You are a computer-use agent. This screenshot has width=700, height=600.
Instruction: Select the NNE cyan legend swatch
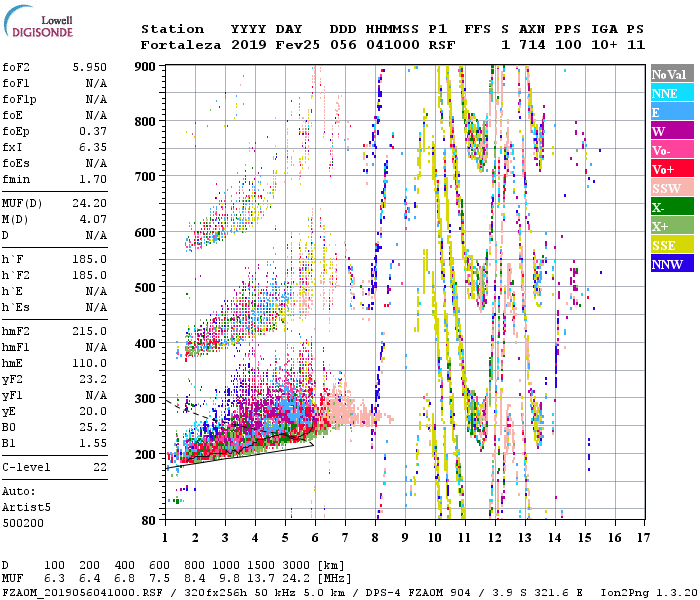point(672,93)
